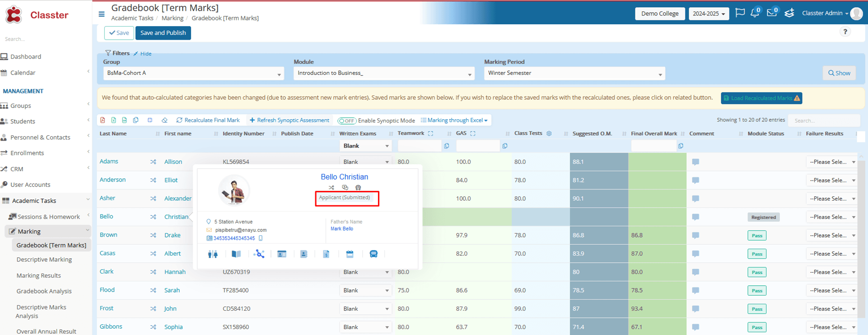This screenshot has width=868, height=335.
Task: Open open-book icon in student popup
Action: tap(236, 254)
